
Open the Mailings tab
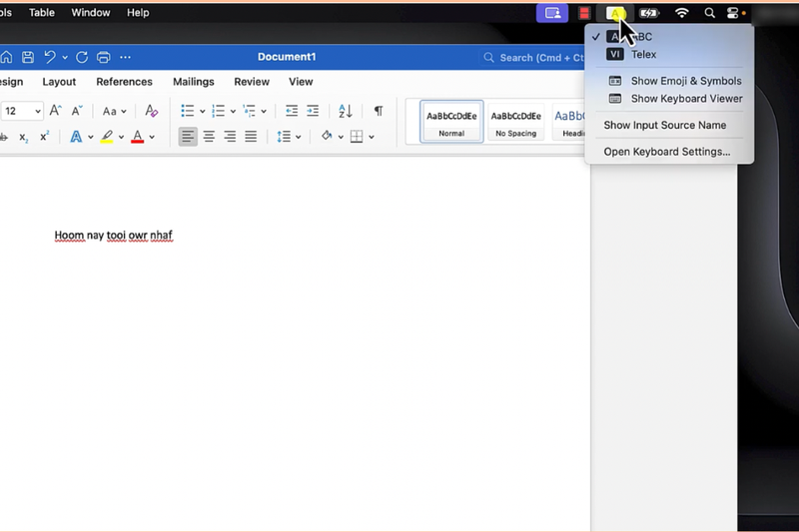194,82
